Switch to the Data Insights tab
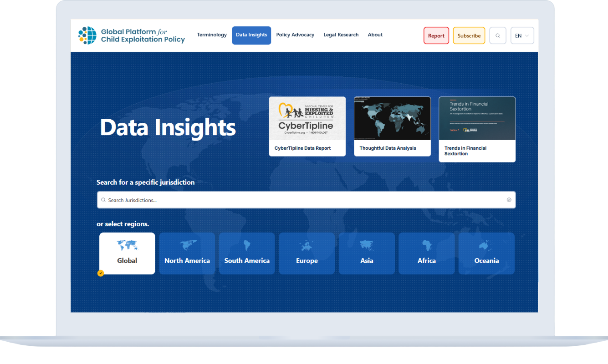 pos(251,35)
